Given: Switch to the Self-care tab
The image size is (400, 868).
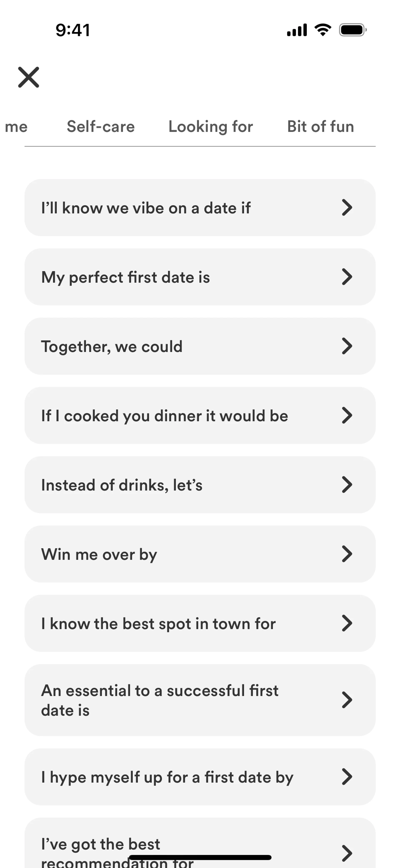Looking at the screenshot, I should tap(101, 127).
